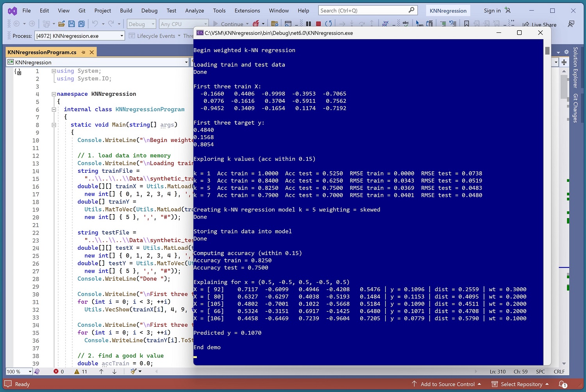The image size is (586, 392).
Task: Click the Stop Debugging red square icon
Action: (x=318, y=24)
